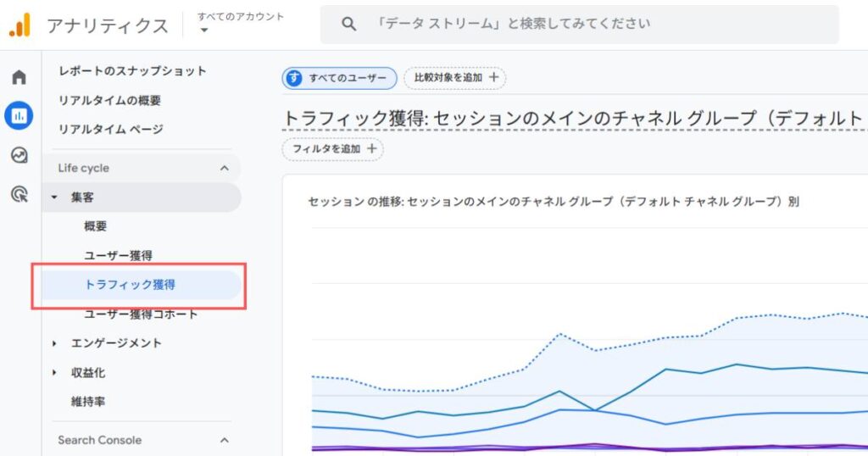Click the search magnifier icon

pos(348,25)
